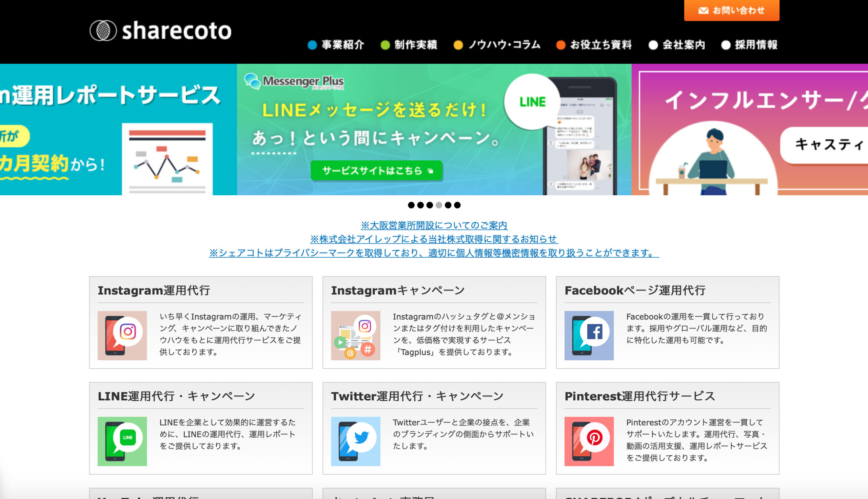Open the アイレップ株式取得に関するお知らせ link
The height and width of the screenshot is (499, 868).
[x=434, y=239]
